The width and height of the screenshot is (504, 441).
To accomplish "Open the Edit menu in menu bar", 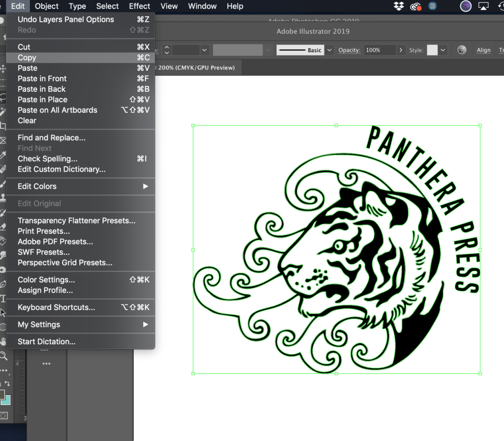I will click(x=18, y=6).
